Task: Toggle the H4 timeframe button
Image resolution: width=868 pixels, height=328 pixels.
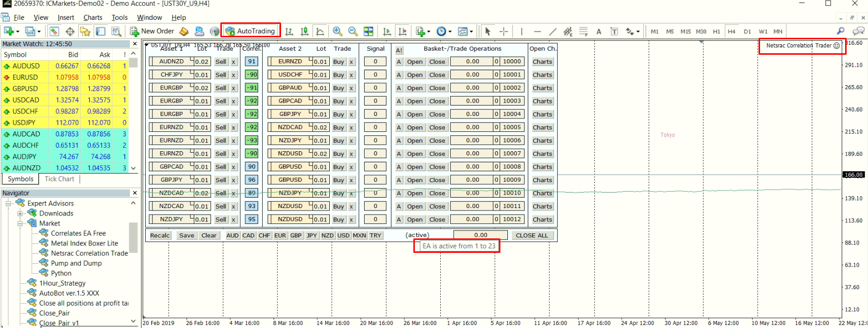Action: coord(731,31)
